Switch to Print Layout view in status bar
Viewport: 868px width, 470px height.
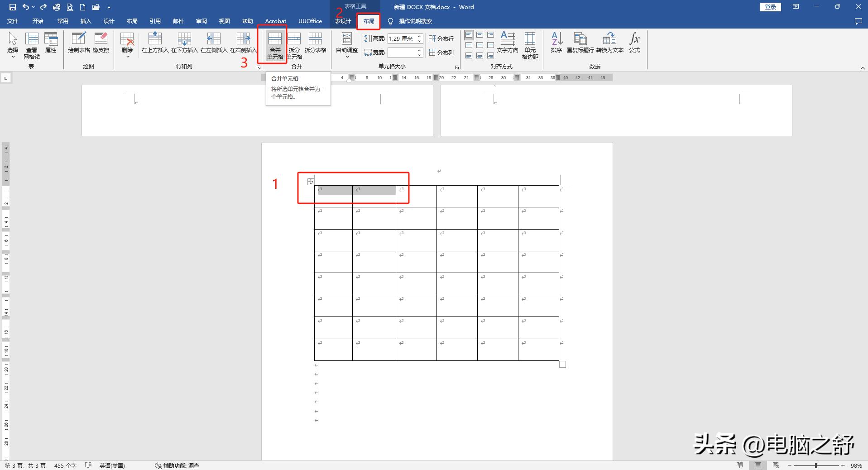[x=758, y=465]
